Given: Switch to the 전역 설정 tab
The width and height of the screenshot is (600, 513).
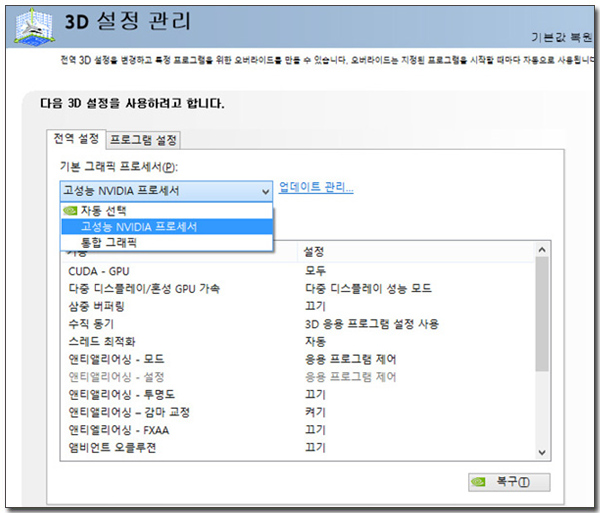Looking at the screenshot, I should coord(76,138).
